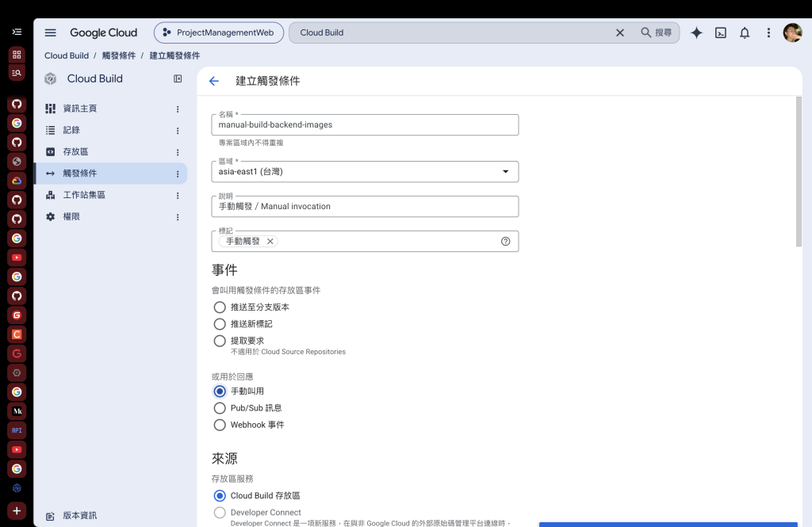The height and width of the screenshot is (527, 812).
Task: Open more options for 工作站集區
Action: coord(178,196)
